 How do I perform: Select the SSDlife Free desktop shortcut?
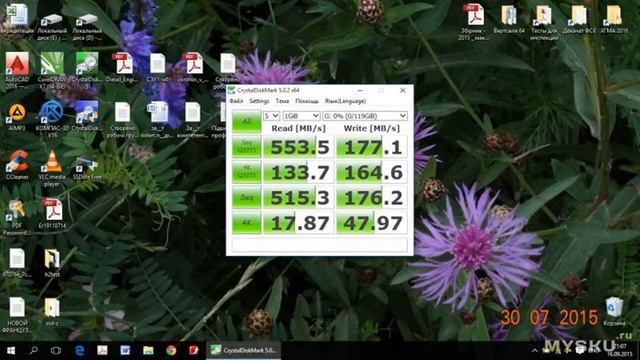(87, 167)
